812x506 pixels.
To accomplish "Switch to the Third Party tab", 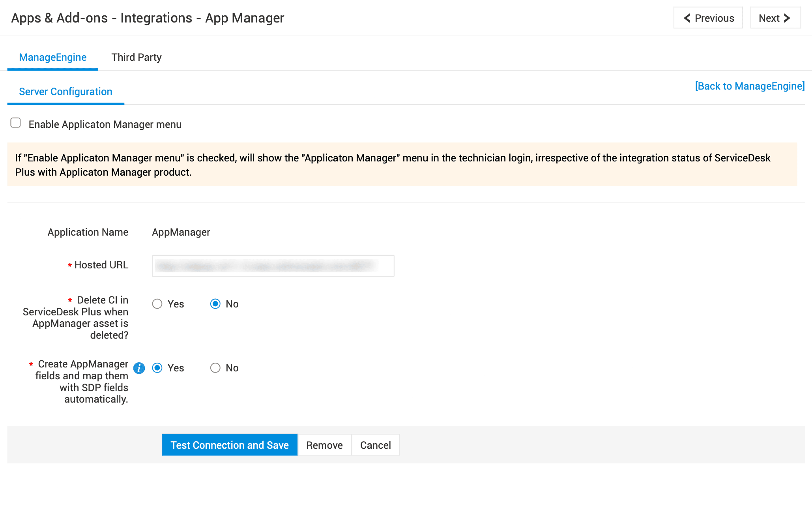I will point(137,57).
